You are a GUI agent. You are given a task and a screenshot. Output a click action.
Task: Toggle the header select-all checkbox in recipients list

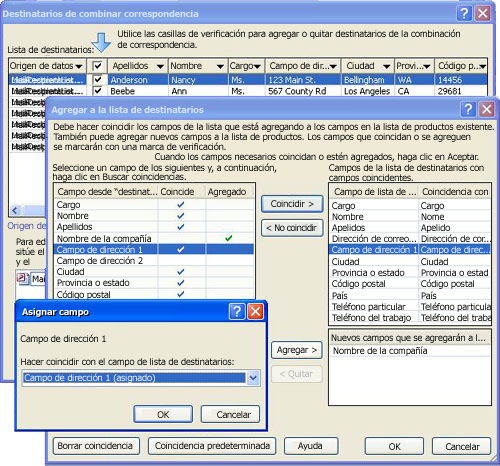97,66
